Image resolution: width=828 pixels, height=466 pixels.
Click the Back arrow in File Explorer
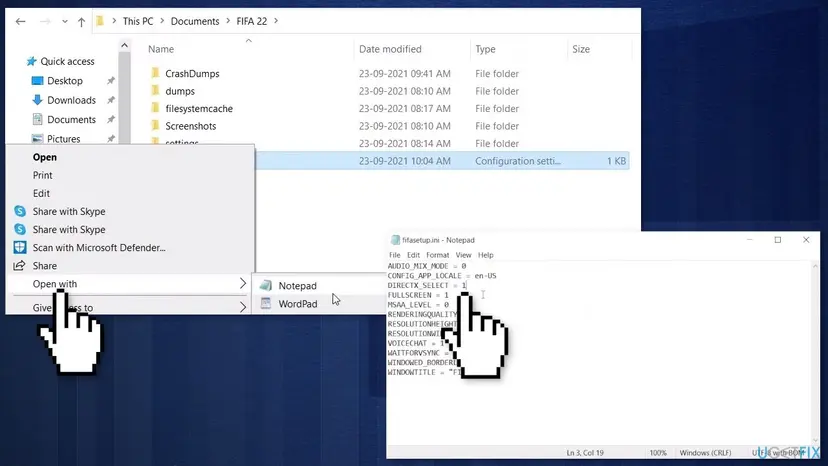coord(21,22)
